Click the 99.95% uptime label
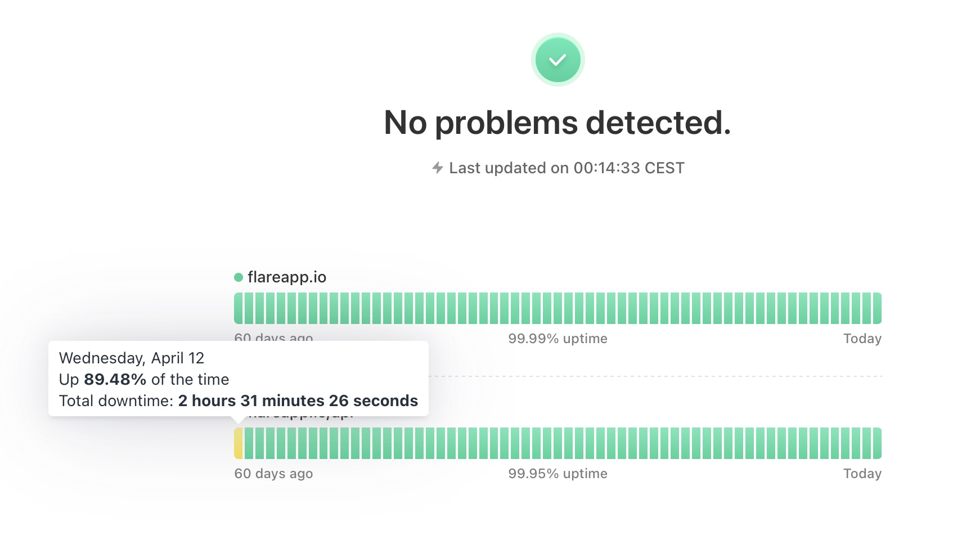980x540 pixels. tap(558, 474)
